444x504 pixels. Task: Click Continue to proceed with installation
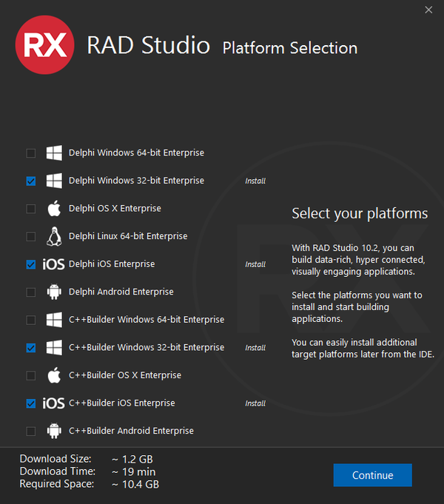coord(373,475)
